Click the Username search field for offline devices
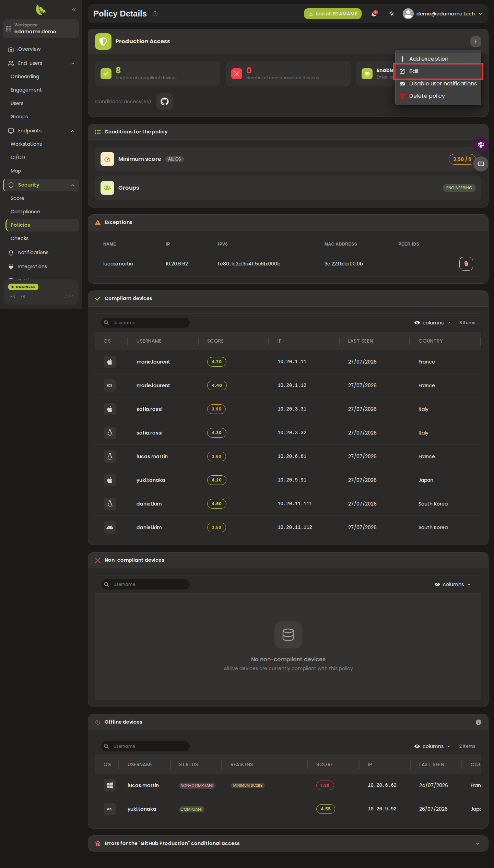494x868 pixels. (145, 746)
